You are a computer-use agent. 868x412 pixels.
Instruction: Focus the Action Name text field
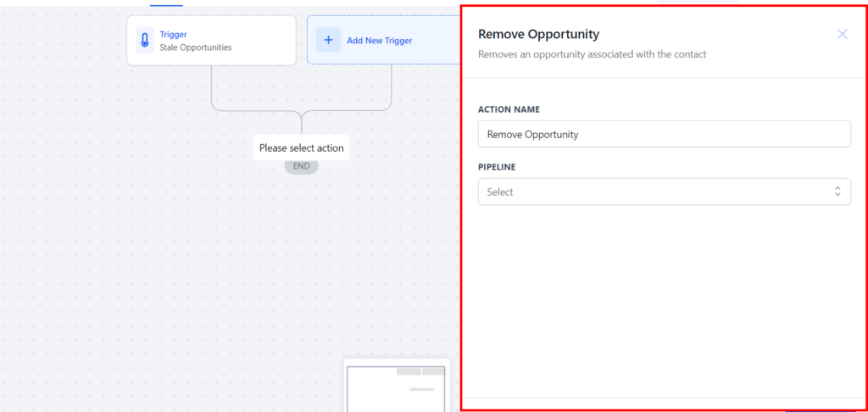tap(664, 134)
